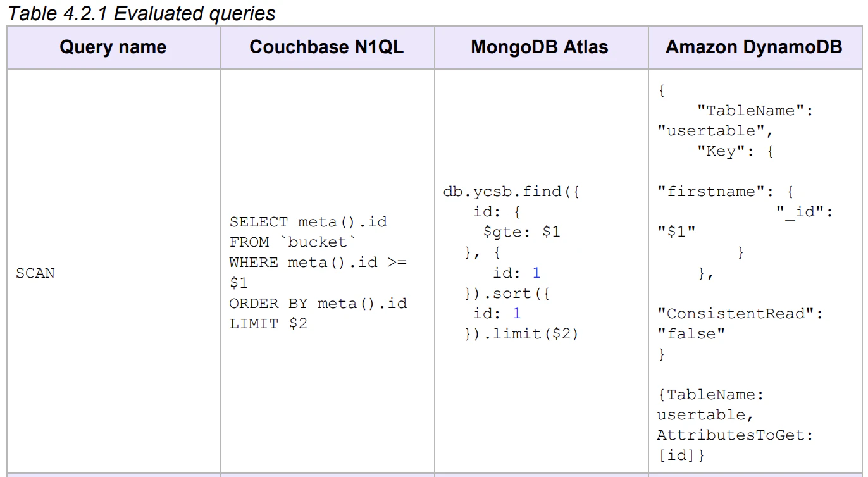Click the ORDER BY meta().id line
Screen dimensions: 868x477
(318, 304)
